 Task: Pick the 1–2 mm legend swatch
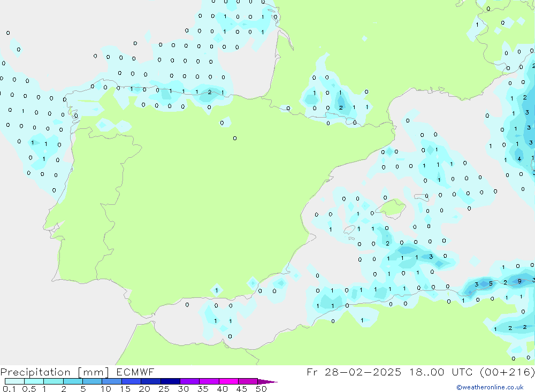(x=53, y=381)
